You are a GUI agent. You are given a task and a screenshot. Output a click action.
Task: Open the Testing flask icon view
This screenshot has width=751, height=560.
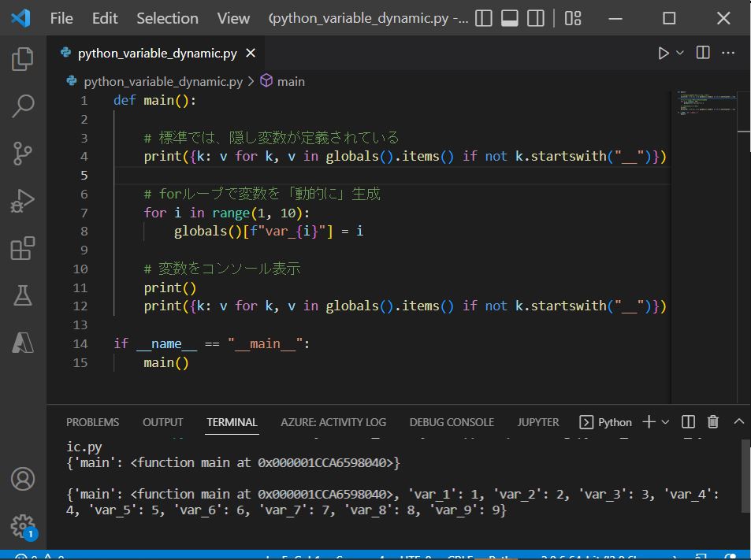(x=23, y=295)
